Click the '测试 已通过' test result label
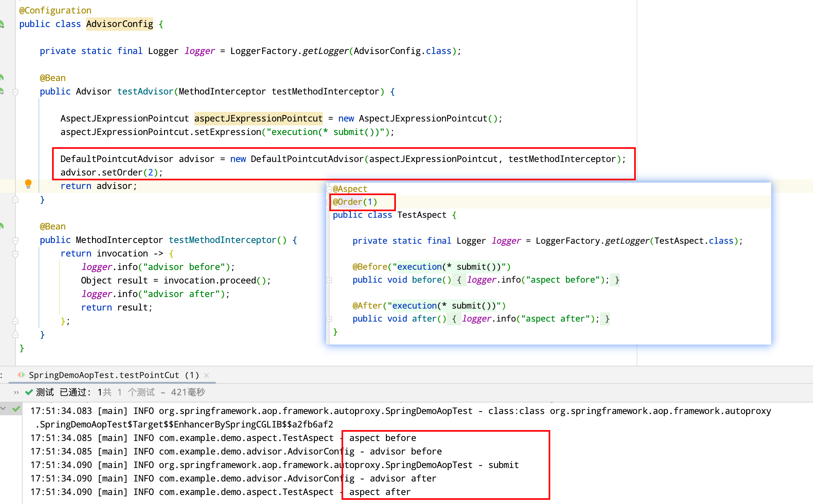The height and width of the screenshot is (504, 813). [x=63, y=392]
